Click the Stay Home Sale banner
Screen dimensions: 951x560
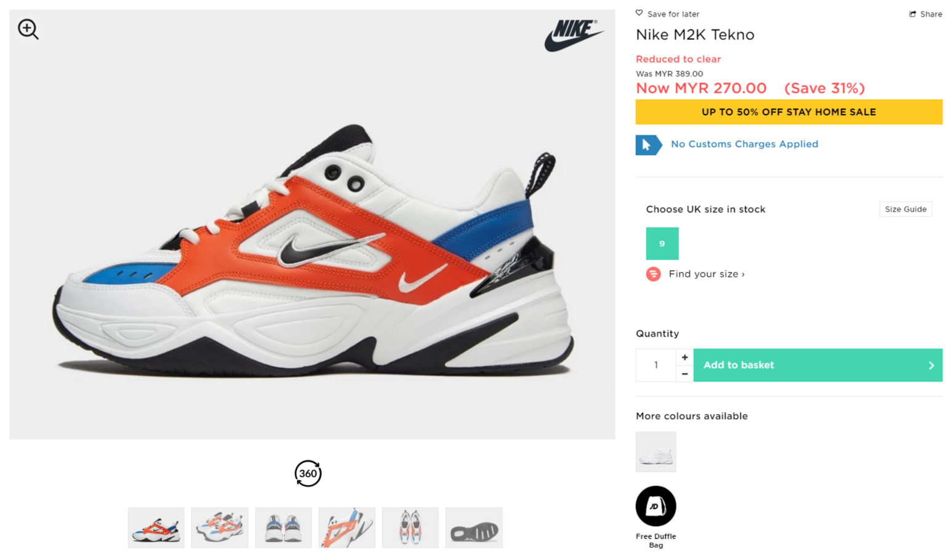pyautogui.click(x=788, y=112)
